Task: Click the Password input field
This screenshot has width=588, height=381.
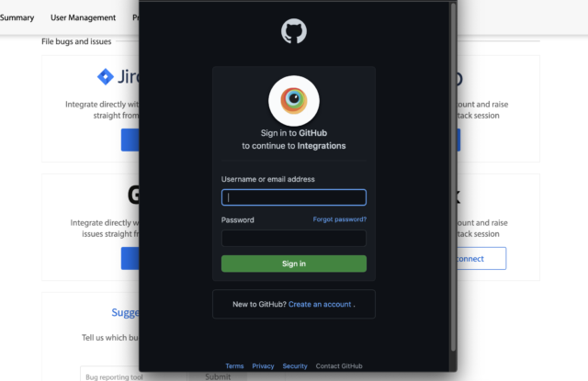Action: 294,239
